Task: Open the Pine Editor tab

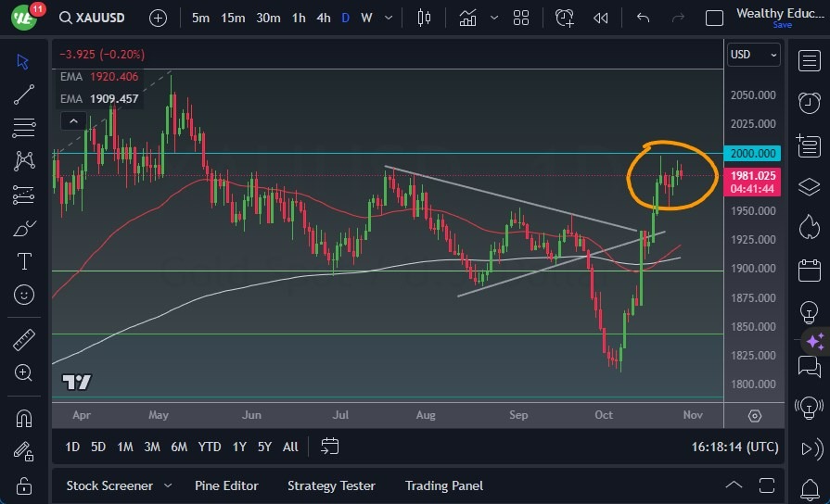Action: [226, 485]
